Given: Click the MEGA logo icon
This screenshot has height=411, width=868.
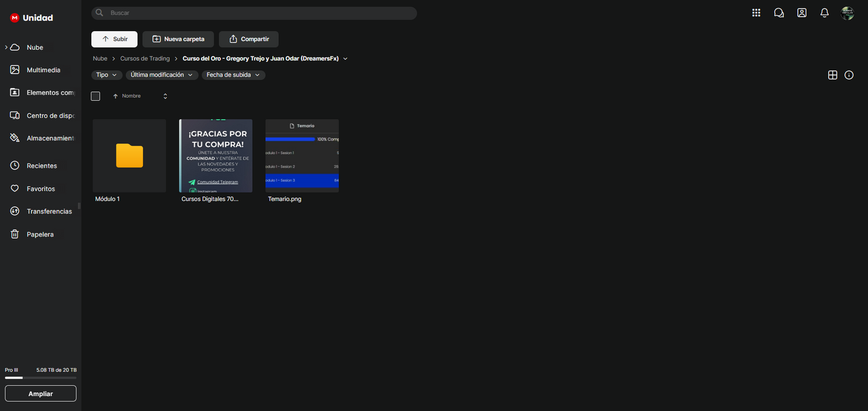Looking at the screenshot, I should (x=14, y=18).
